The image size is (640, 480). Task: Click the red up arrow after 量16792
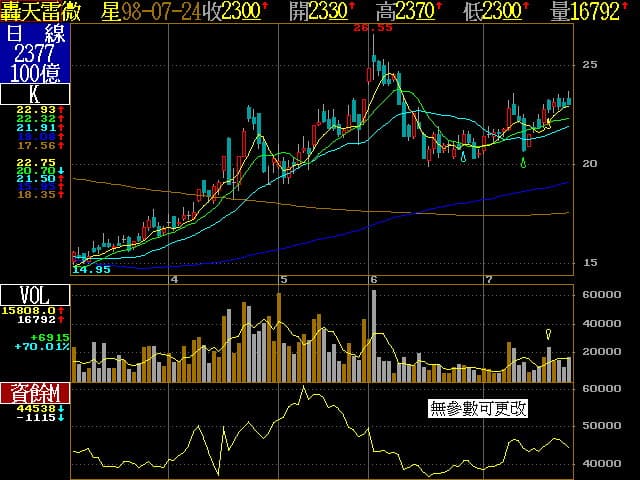click(x=631, y=11)
